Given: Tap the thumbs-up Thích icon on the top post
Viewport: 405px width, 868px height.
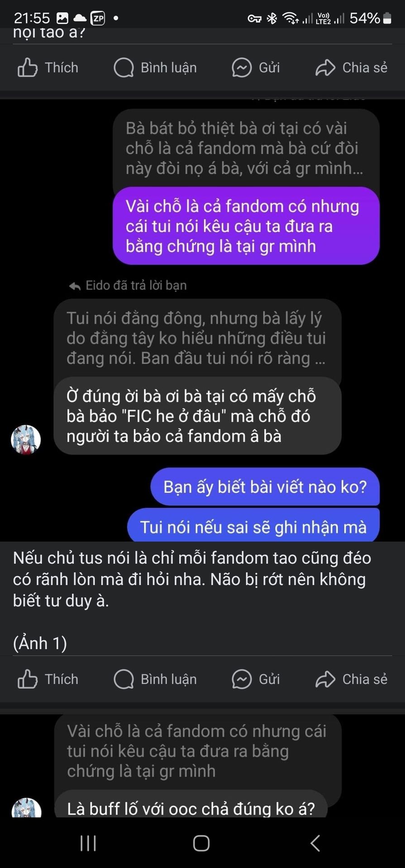Looking at the screenshot, I should coord(28,68).
